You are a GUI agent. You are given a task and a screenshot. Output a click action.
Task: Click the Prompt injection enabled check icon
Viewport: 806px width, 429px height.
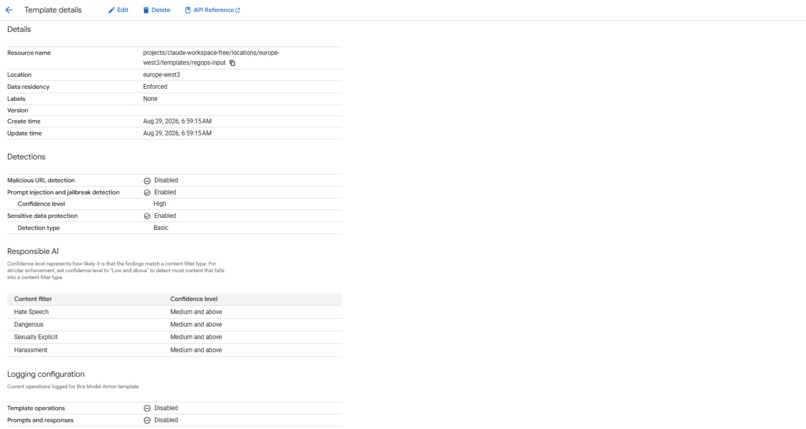[x=147, y=193]
